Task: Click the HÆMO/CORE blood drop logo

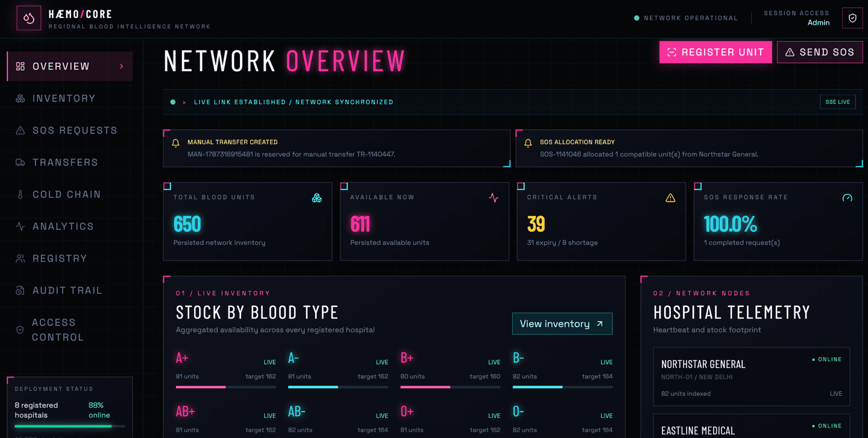Action: pyautogui.click(x=29, y=18)
